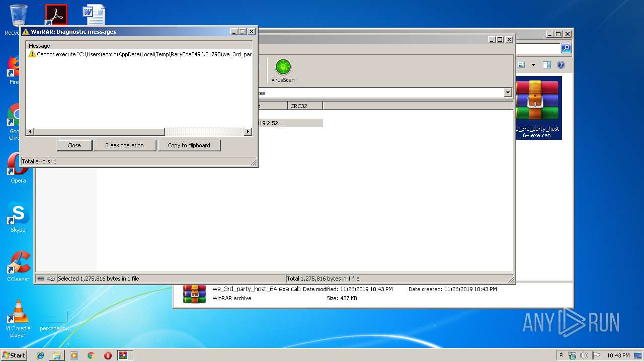Click the Date created value in details pane

(470, 289)
